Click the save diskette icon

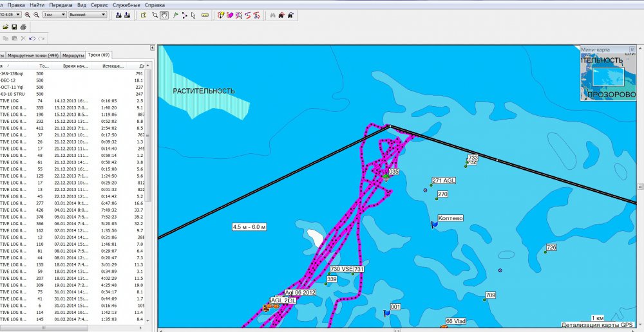14,27
